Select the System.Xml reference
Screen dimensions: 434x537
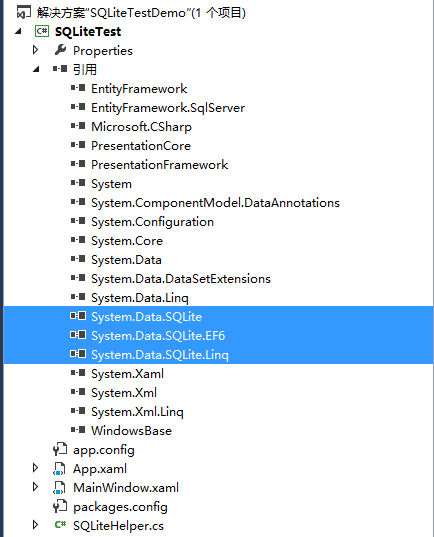click(x=124, y=393)
